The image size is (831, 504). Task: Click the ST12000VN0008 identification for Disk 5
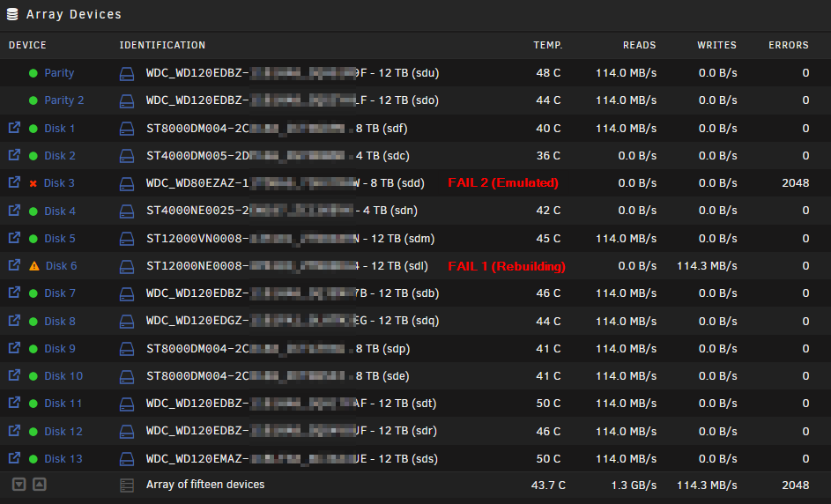point(291,239)
